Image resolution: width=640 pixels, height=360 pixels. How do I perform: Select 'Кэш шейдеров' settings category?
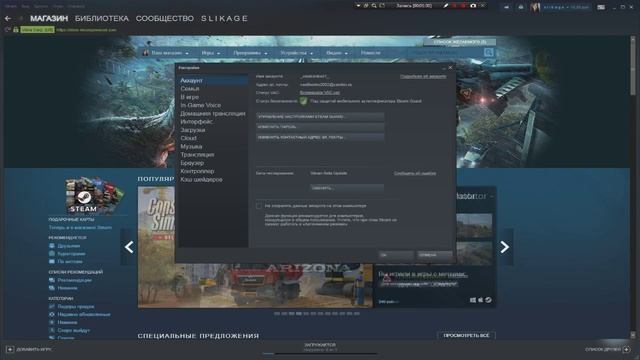pyautogui.click(x=213, y=180)
